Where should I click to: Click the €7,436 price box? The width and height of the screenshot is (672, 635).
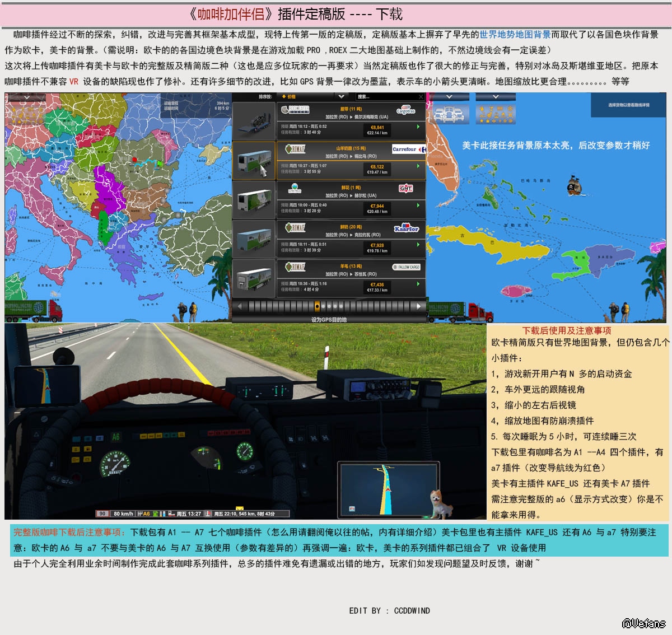[377, 287]
